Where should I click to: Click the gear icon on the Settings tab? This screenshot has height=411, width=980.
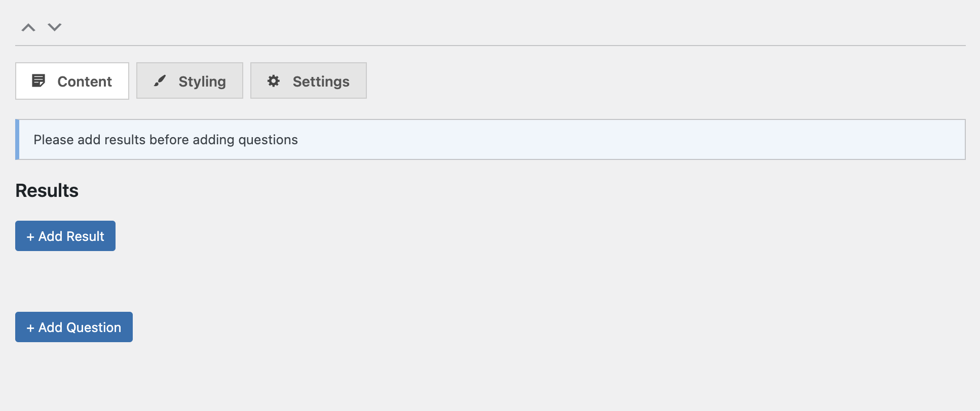(274, 80)
